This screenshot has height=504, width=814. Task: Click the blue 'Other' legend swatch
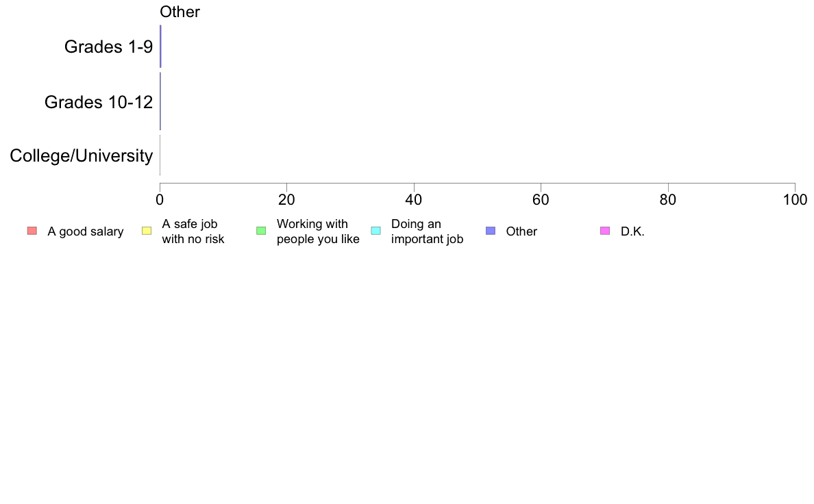[x=491, y=231]
